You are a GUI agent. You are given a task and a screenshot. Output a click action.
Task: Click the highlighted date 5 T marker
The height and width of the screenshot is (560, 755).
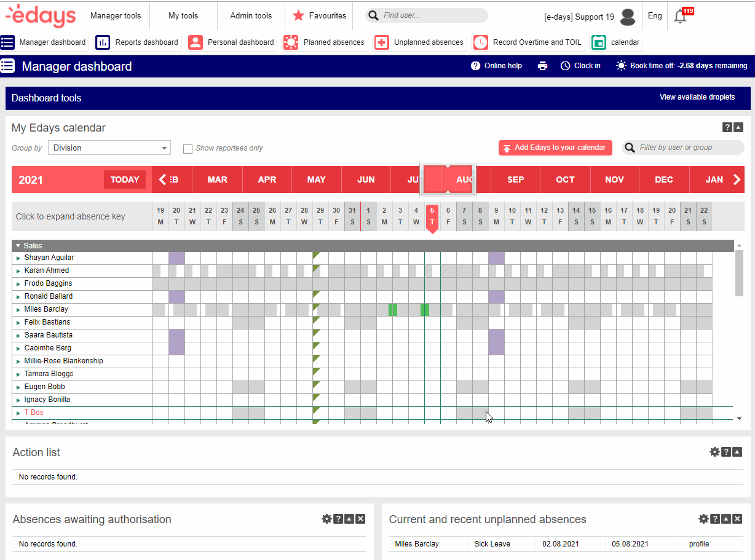[432, 219]
